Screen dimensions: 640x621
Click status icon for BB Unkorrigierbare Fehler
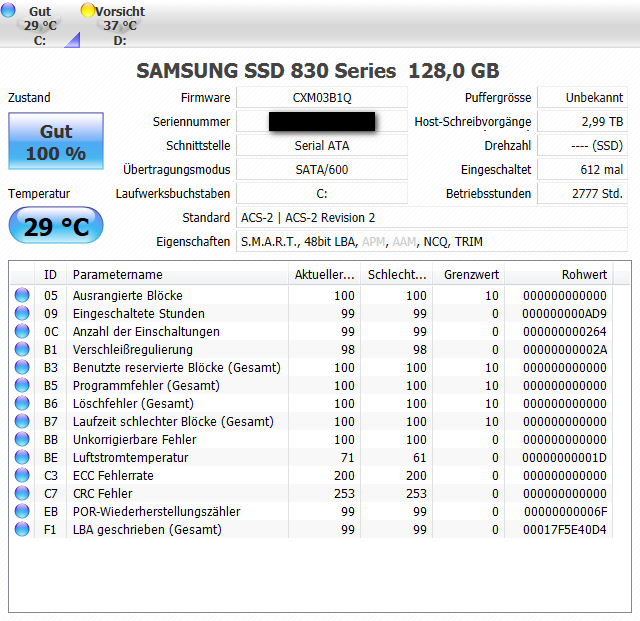pyautogui.click(x=22, y=439)
